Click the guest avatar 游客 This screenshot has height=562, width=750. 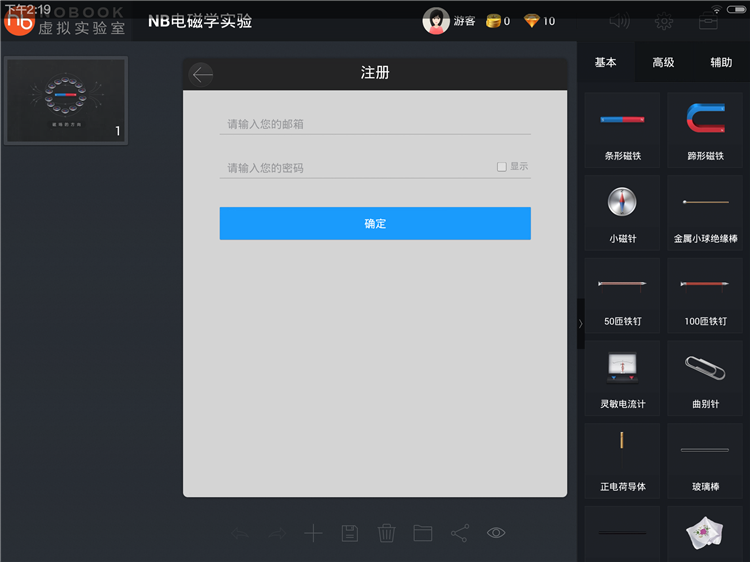(x=436, y=21)
